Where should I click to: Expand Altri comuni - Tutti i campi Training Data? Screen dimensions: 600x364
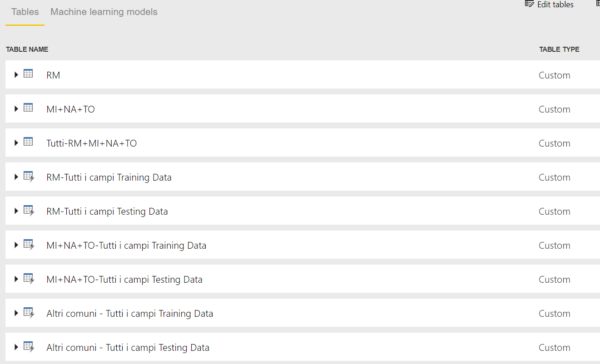[16, 313]
